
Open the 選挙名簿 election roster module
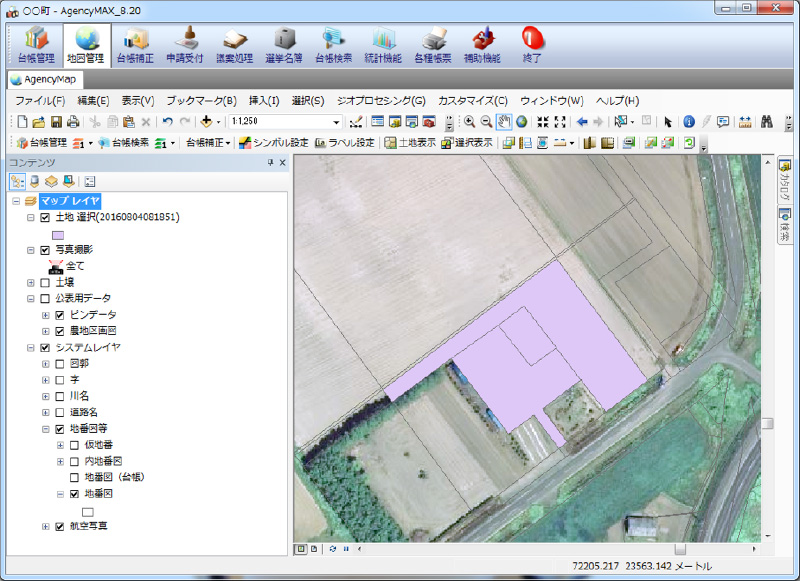285,45
